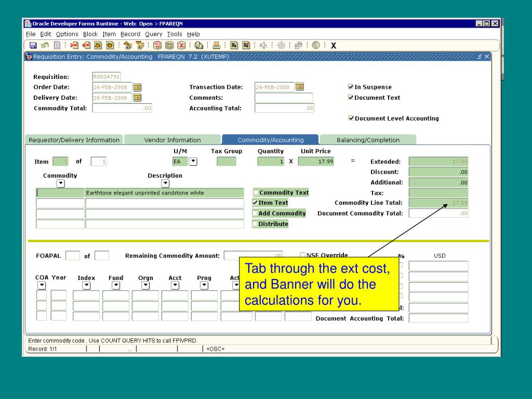Click the Quantity field

pos(271,162)
